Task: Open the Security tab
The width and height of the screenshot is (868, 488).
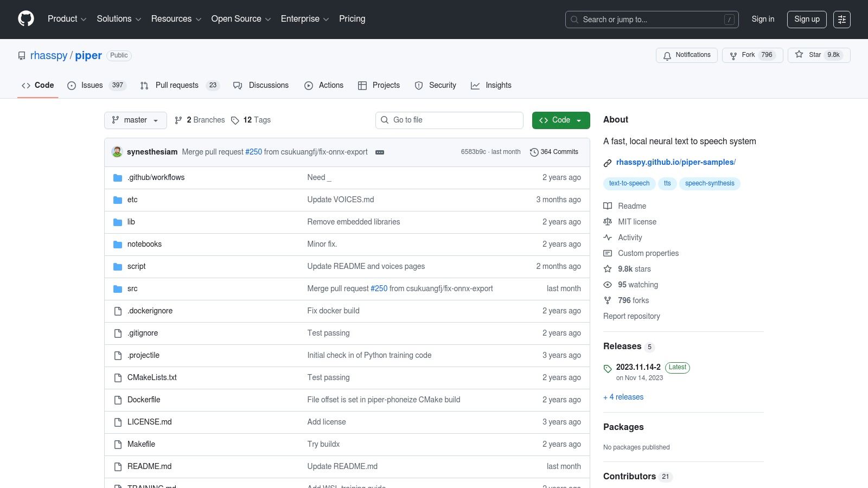Action: pos(435,86)
